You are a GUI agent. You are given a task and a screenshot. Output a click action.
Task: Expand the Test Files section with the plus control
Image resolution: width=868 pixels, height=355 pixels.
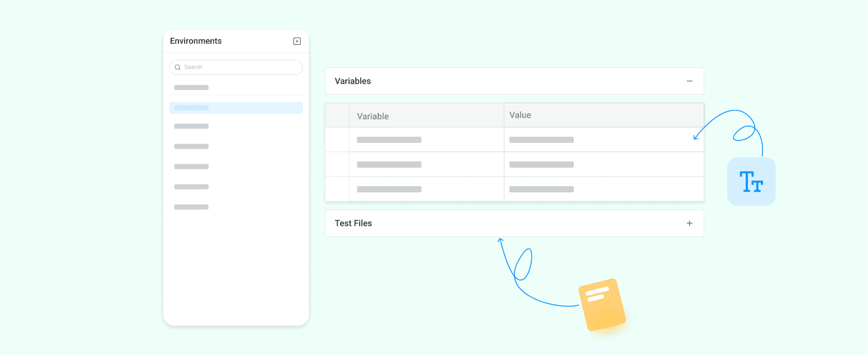click(x=690, y=223)
